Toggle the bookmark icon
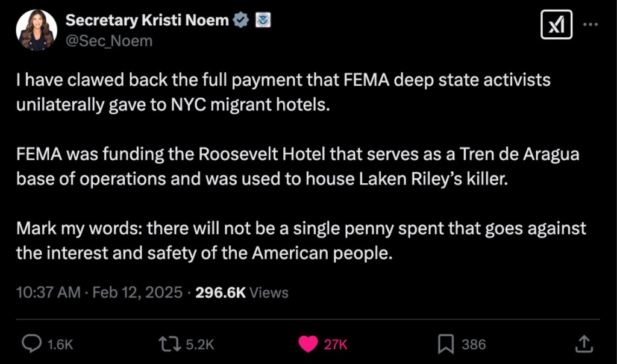Image resolution: width=617 pixels, height=364 pixels. coord(445,344)
